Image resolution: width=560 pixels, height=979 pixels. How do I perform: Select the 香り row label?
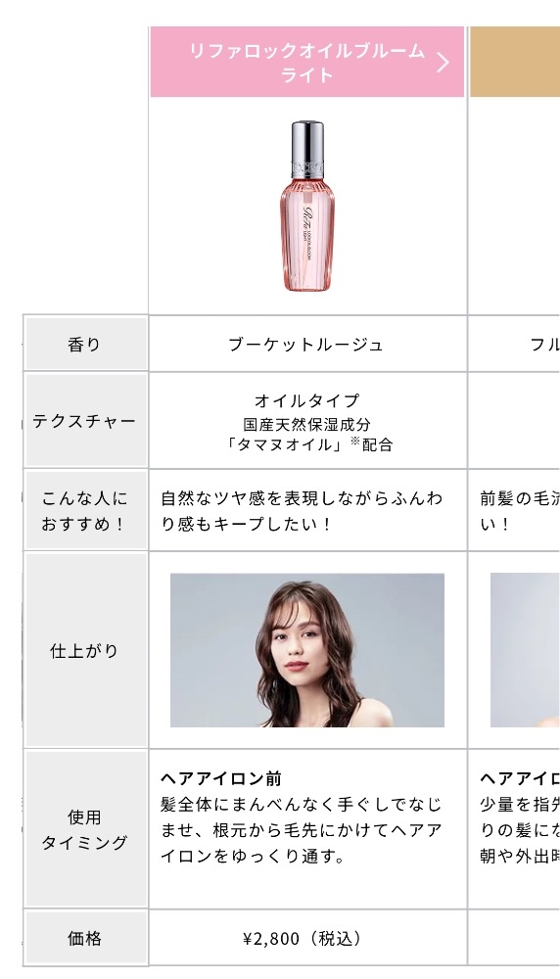click(85, 344)
